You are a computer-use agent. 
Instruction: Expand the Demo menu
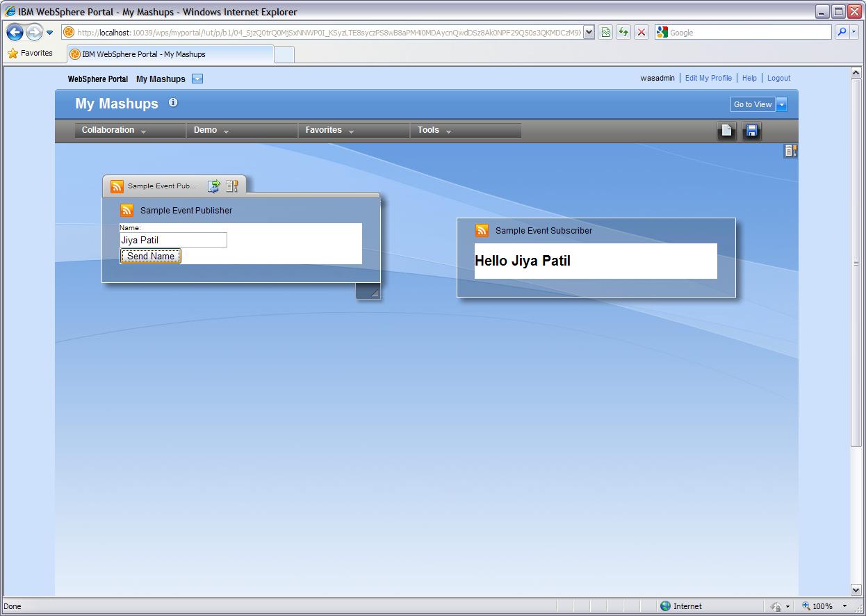243,130
